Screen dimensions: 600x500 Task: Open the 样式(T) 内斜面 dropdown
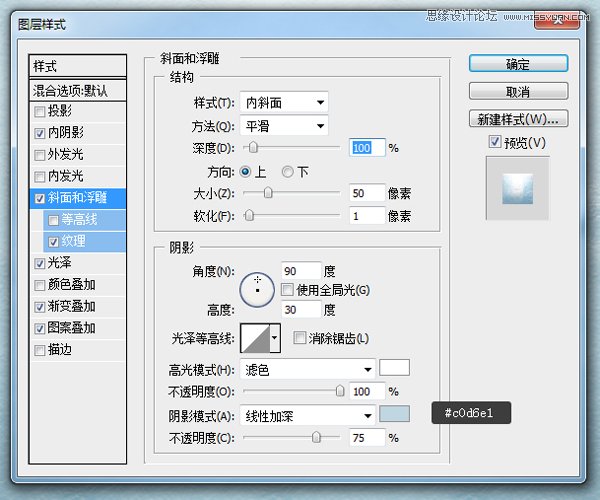point(284,102)
